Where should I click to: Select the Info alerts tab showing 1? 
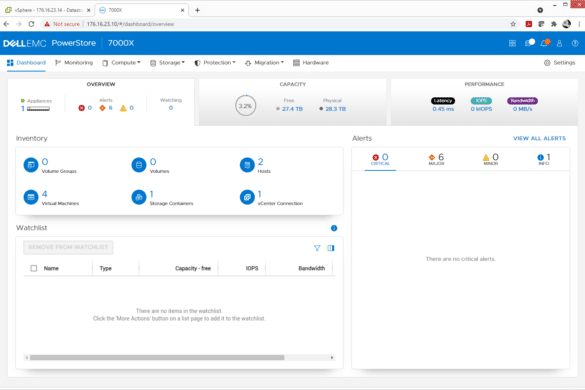544,159
